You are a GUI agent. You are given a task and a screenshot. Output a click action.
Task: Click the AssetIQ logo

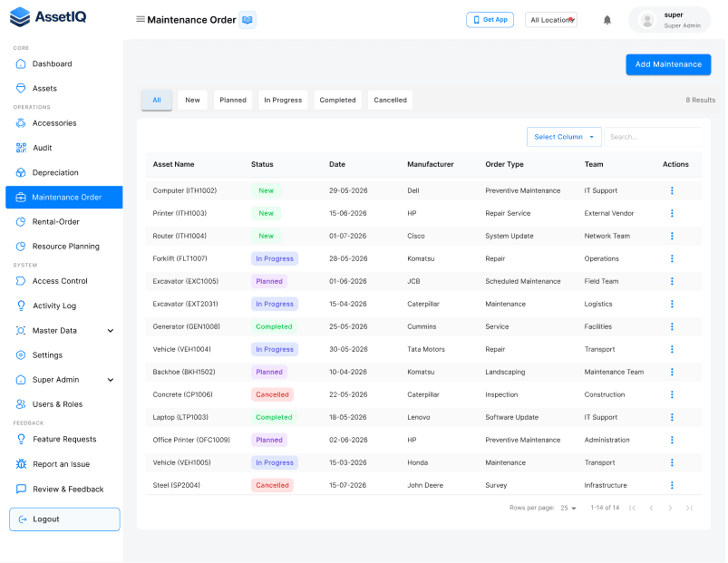click(48, 17)
